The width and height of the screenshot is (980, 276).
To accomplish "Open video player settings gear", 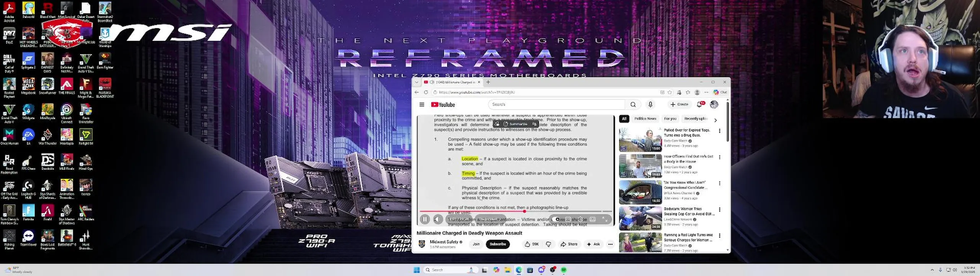I will (581, 219).
